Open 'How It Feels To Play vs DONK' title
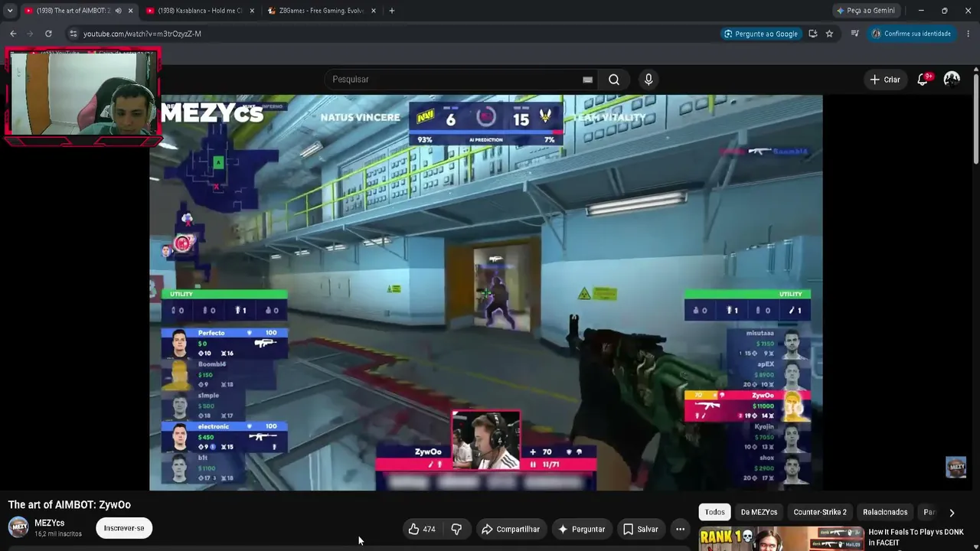The width and height of the screenshot is (980, 551). pos(916,537)
